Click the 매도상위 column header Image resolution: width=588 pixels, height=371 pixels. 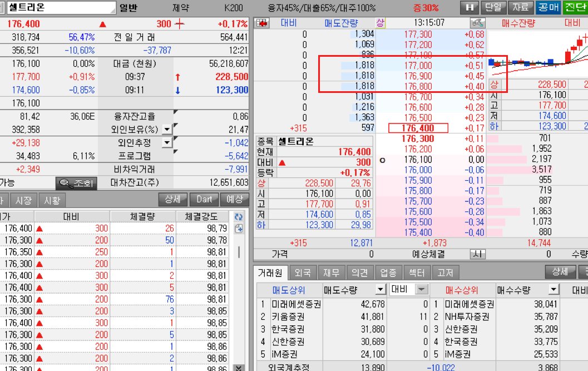(289, 290)
